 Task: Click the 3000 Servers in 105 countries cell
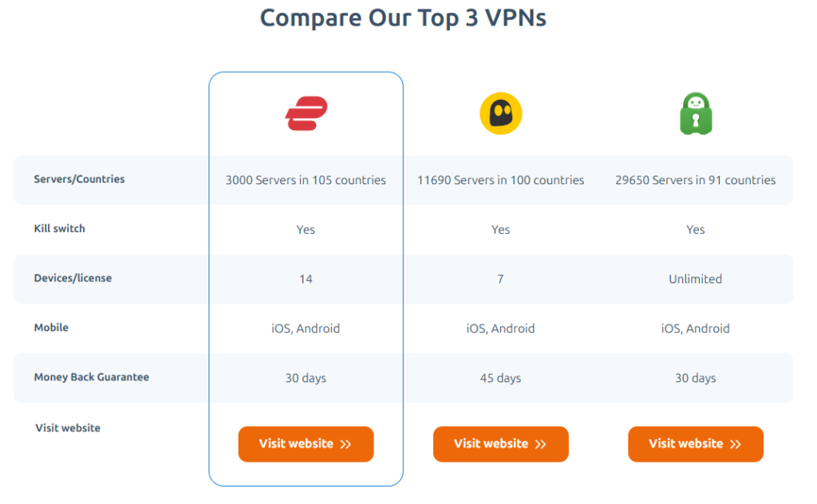306,180
